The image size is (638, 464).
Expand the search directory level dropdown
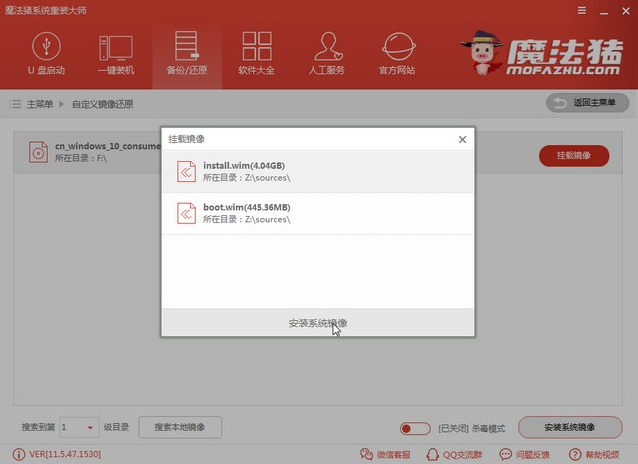pos(92,428)
